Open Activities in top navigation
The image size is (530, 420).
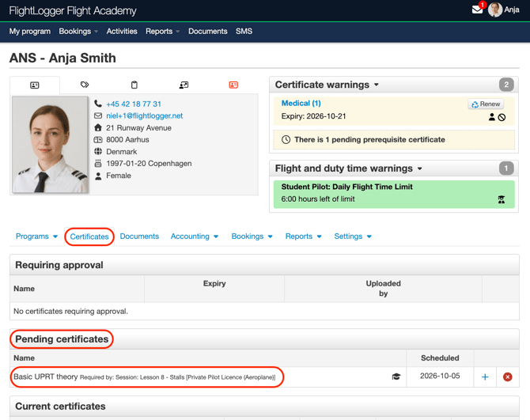[122, 32]
